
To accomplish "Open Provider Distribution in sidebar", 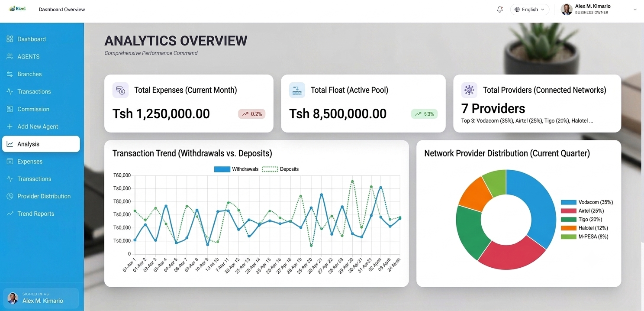I will (x=41, y=196).
